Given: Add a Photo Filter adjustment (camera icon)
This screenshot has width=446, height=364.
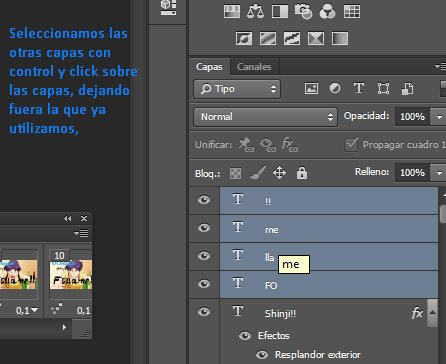Looking at the screenshot, I should 304,11.
